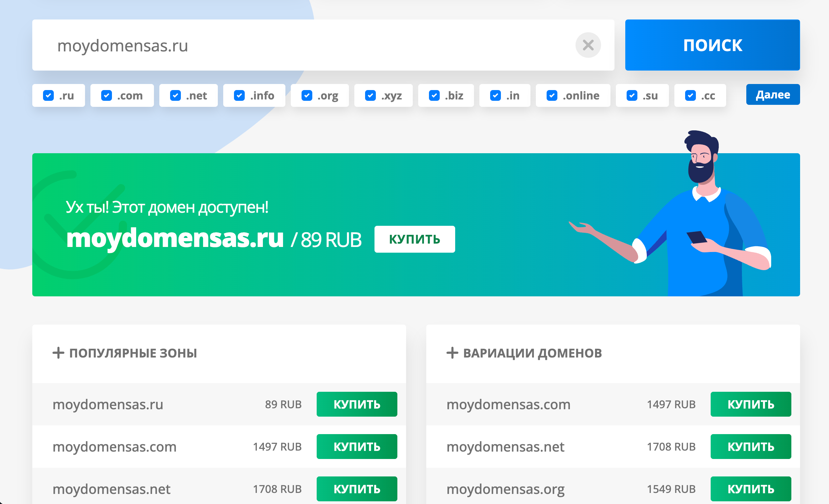Buy moydomensas.org for 1549 RUB
Screen dimensions: 829x504
tap(750, 489)
